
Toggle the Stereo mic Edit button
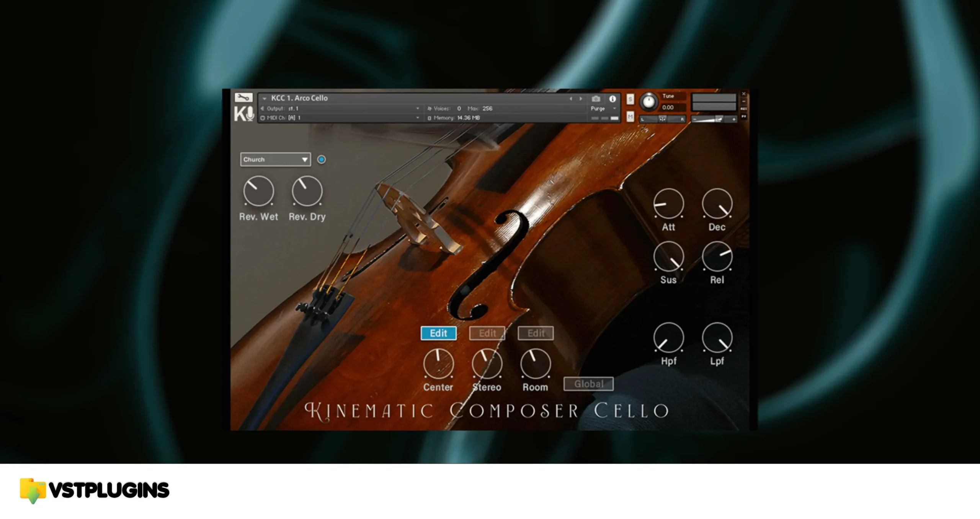click(487, 333)
